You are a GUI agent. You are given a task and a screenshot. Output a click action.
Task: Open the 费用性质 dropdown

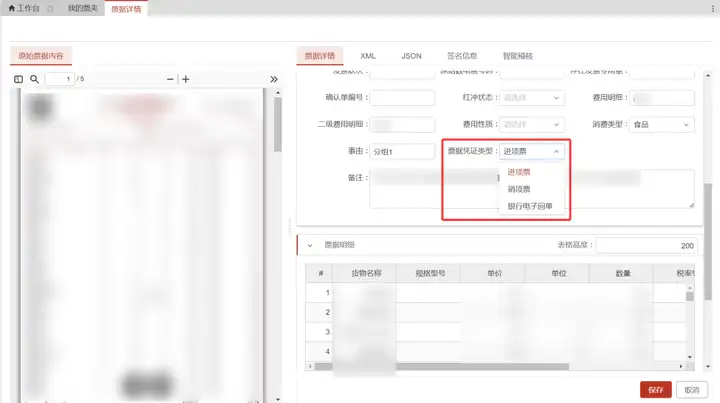coord(532,124)
